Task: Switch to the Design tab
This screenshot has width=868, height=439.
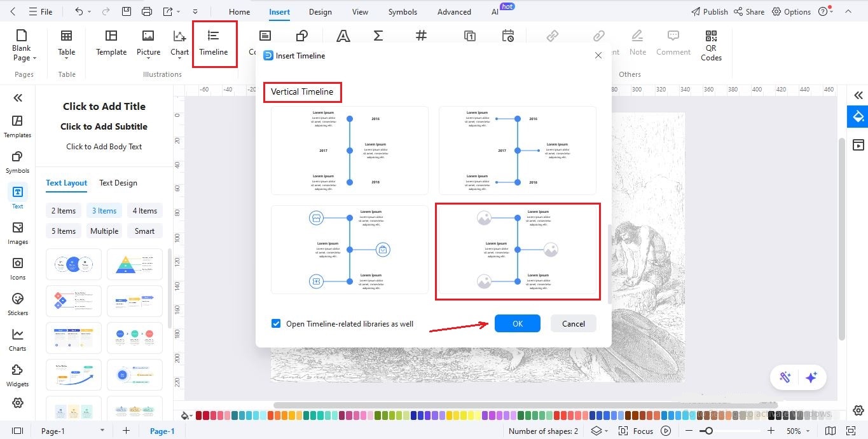Action: point(320,11)
